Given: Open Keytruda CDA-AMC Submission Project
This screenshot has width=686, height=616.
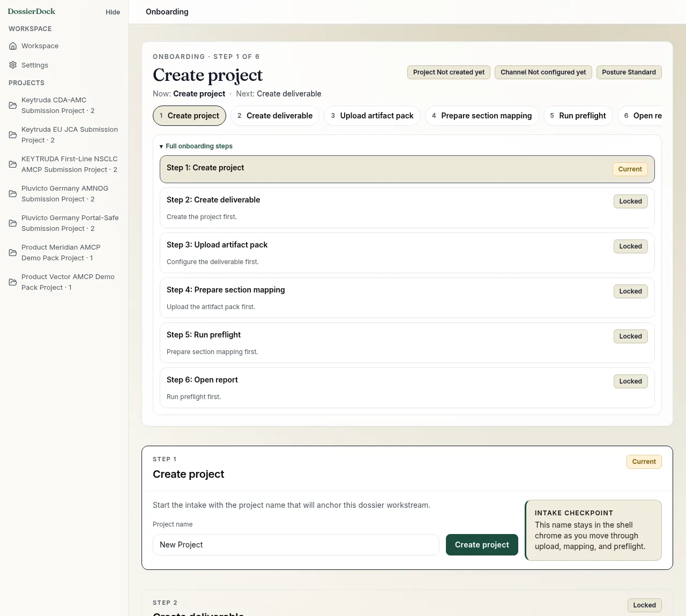Looking at the screenshot, I should click(64, 106).
